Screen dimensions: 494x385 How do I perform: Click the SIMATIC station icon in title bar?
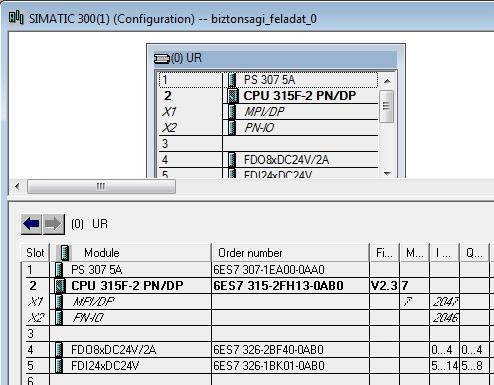pos(16,18)
